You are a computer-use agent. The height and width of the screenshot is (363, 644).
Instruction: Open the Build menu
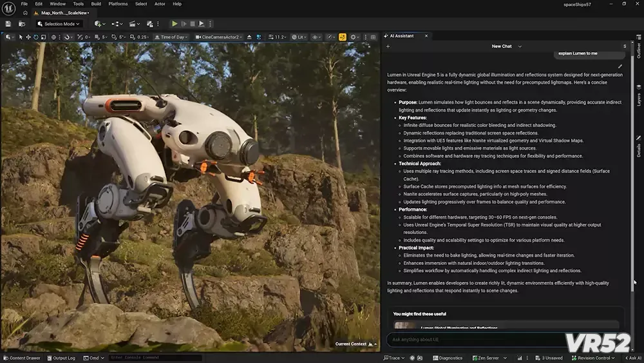[x=96, y=4]
